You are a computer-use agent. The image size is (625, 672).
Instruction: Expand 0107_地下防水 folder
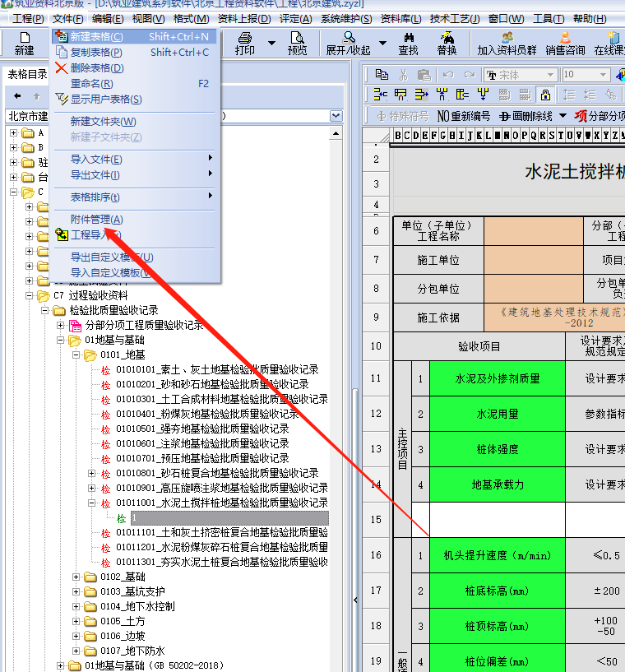76,651
